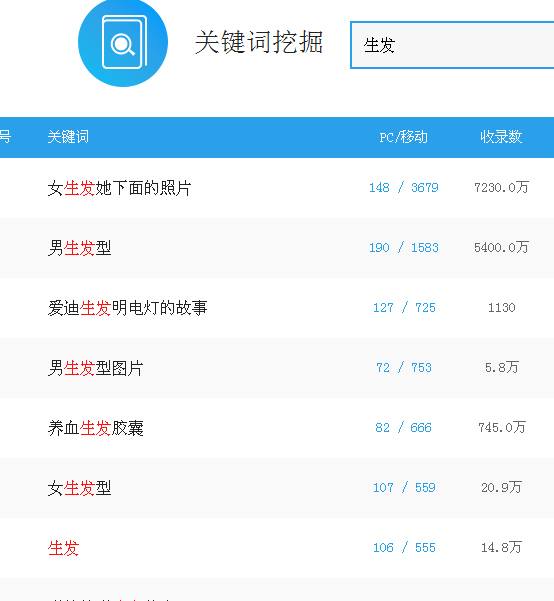Click indexed count 1130
Viewport: 554px width, 601px height.
(501, 308)
